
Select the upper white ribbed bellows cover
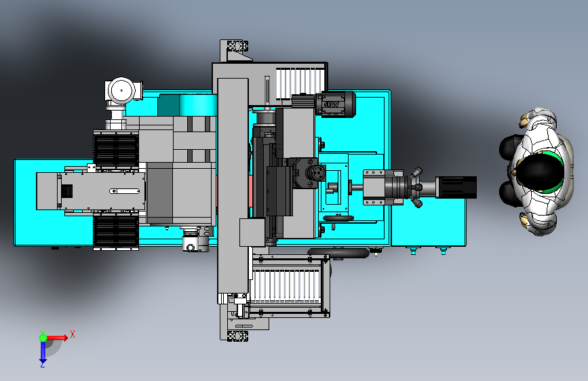(x=300, y=83)
